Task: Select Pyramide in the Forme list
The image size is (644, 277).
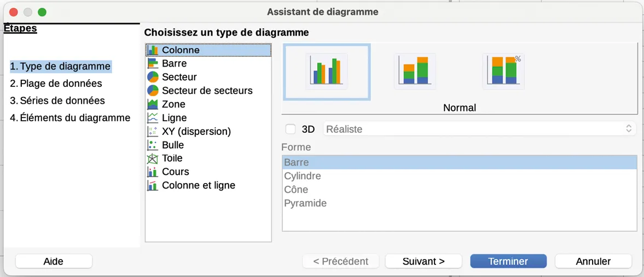Action: 459,203
